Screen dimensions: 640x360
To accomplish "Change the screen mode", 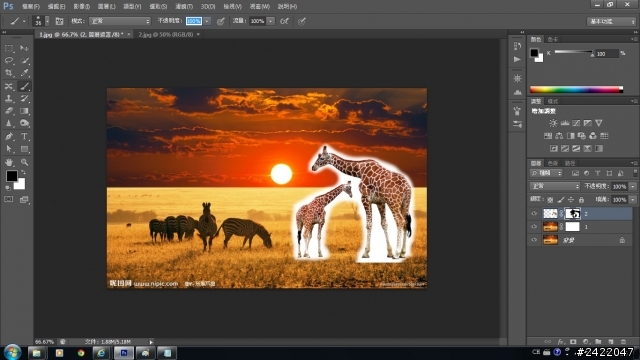I will pos(24,199).
